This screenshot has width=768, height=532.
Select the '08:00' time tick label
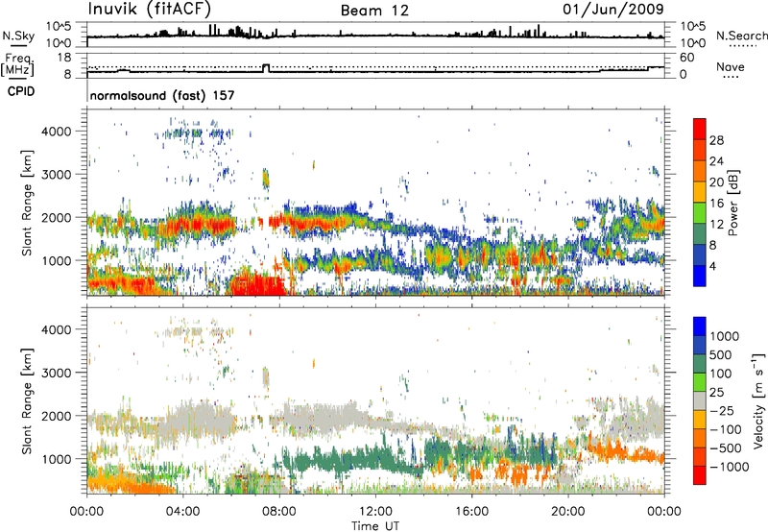(x=279, y=512)
